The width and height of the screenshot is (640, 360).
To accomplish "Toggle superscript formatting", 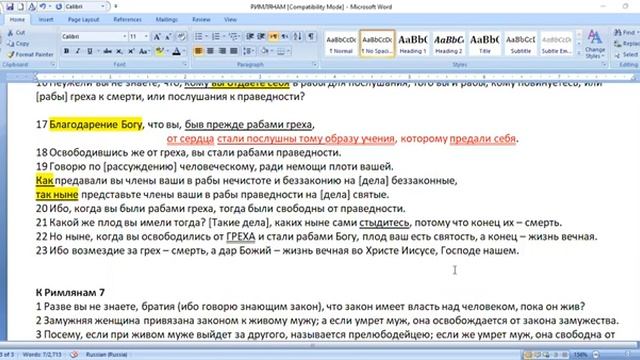I will (x=131, y=51).
